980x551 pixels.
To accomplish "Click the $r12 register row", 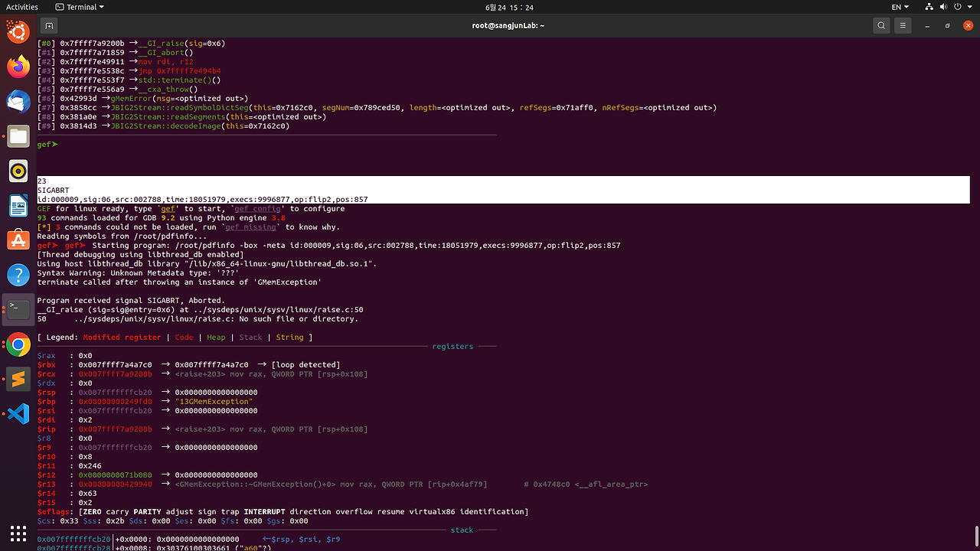I will pyautogui.click(x=147, y=474).
